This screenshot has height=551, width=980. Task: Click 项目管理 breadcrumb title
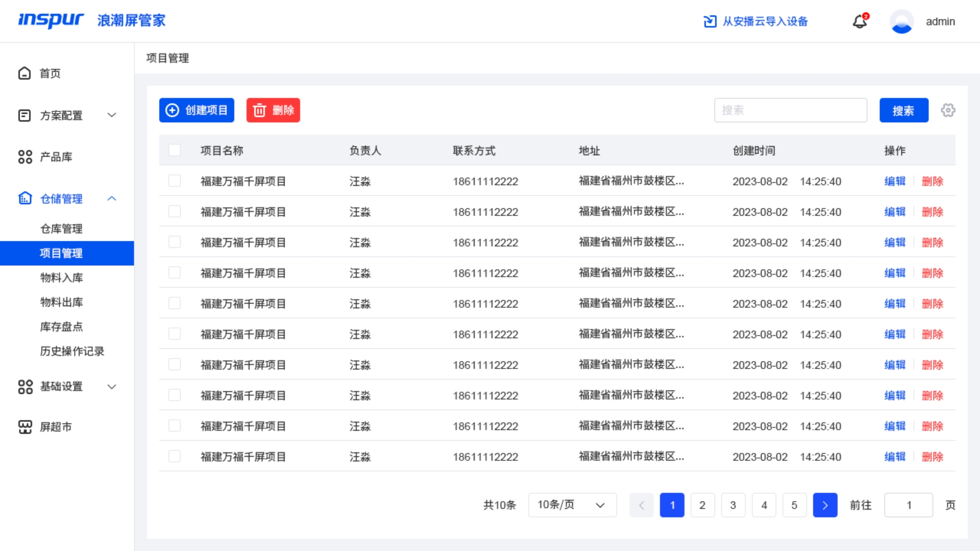(167, 58)
